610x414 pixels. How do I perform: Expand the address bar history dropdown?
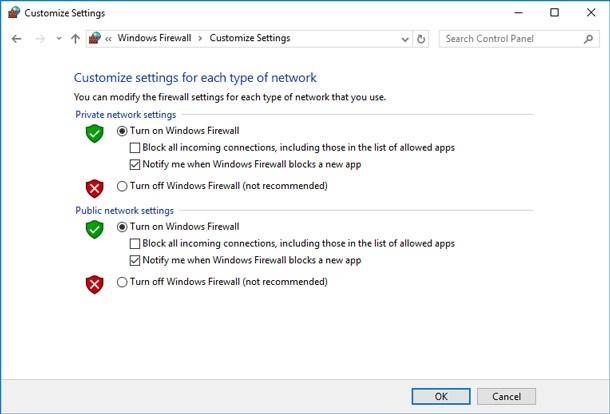click(x=405, y=39)
